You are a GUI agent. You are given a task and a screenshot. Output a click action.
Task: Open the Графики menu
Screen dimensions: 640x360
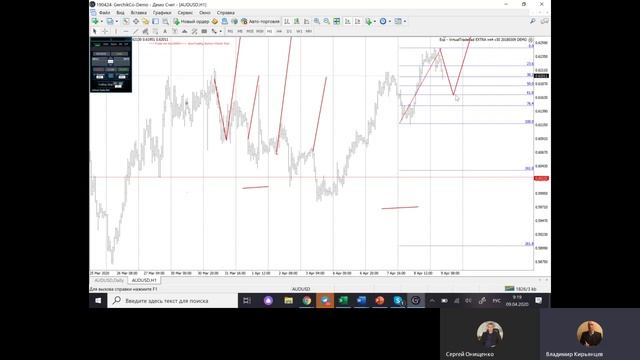point(162,13)
